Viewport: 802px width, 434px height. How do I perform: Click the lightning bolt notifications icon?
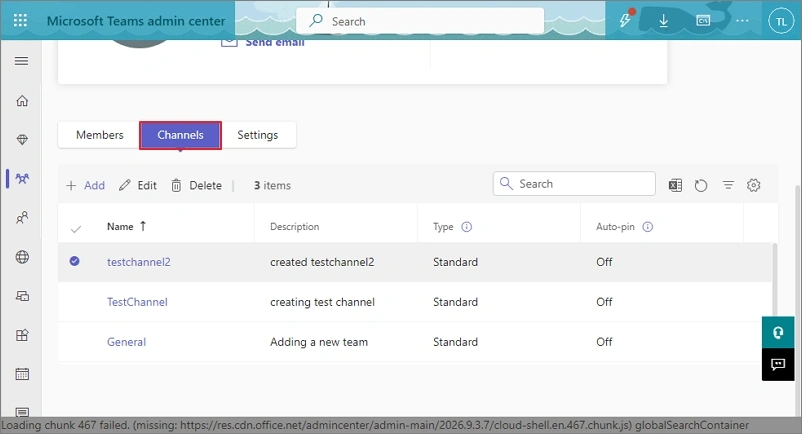coord(626,20)
